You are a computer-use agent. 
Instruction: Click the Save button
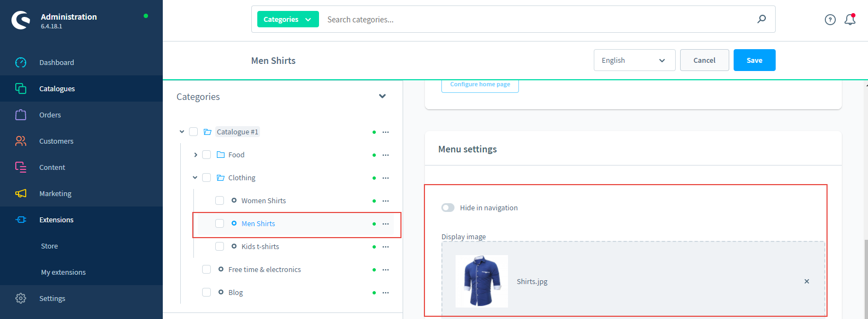[x=754, y=60]
